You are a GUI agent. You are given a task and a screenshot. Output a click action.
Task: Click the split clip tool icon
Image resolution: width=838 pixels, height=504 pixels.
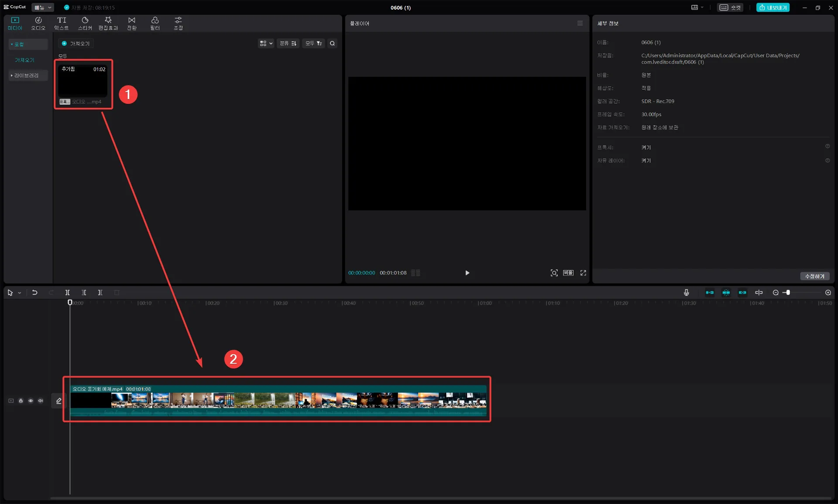coord(67,293)
